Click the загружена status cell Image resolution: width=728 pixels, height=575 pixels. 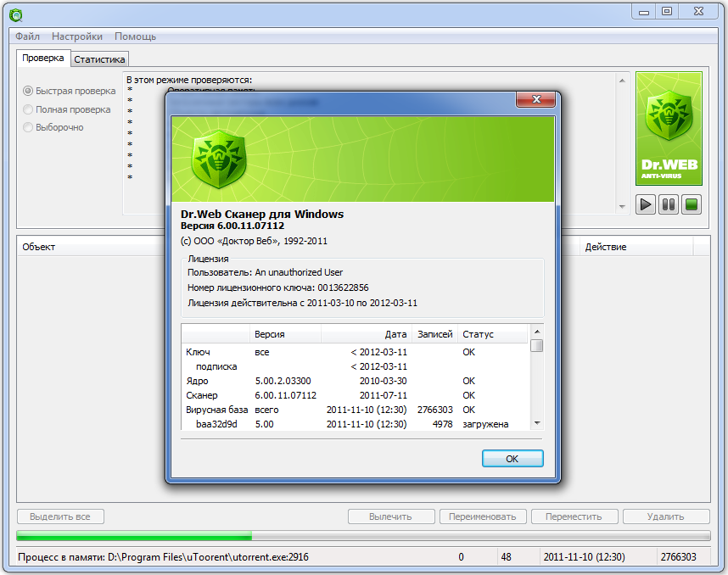485,424
